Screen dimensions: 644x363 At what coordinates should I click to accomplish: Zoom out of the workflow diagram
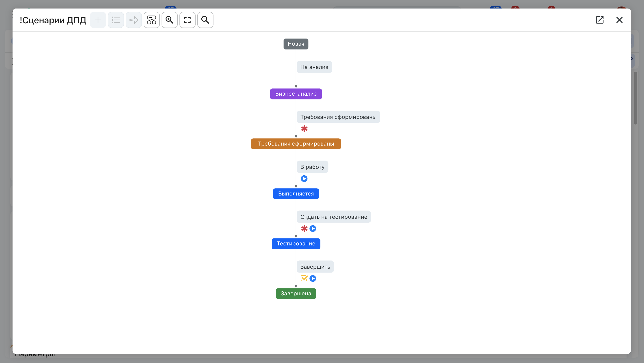[x=205, y=20]
